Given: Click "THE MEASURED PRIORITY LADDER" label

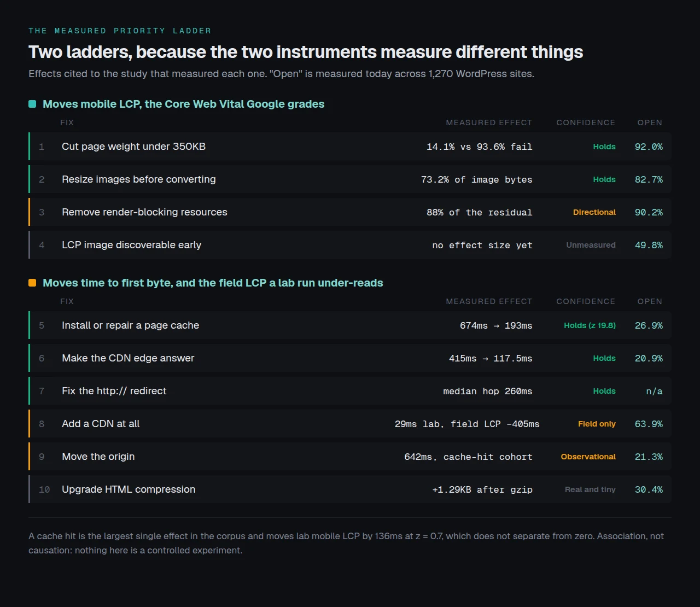Looking at the screenshot, I should (120, 31).
